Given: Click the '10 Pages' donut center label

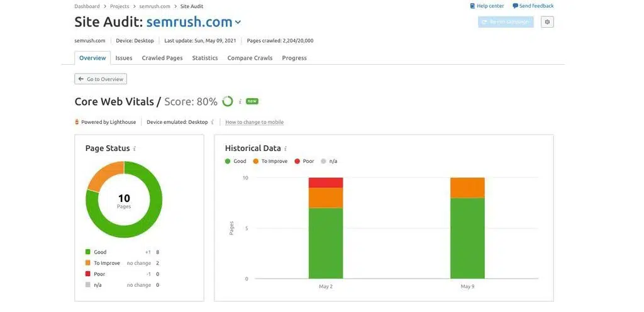Looking at the screenshot, I should [124, 201].
